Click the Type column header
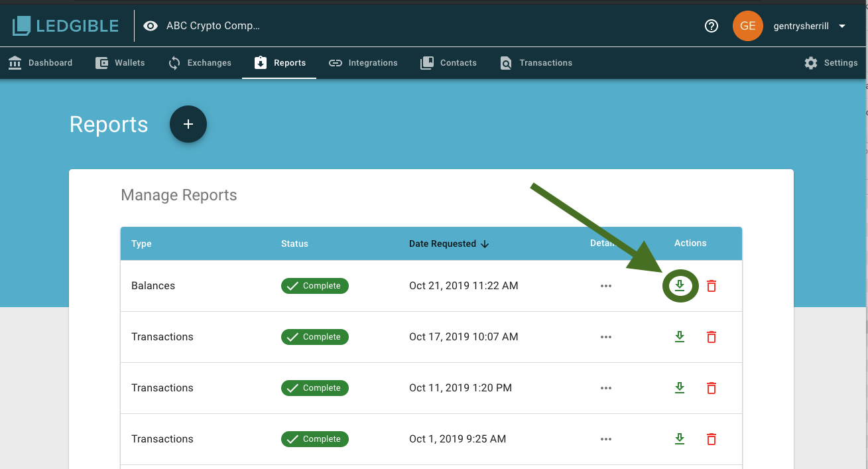The width and height of the screenshot is (868, 469). [141, 243]
